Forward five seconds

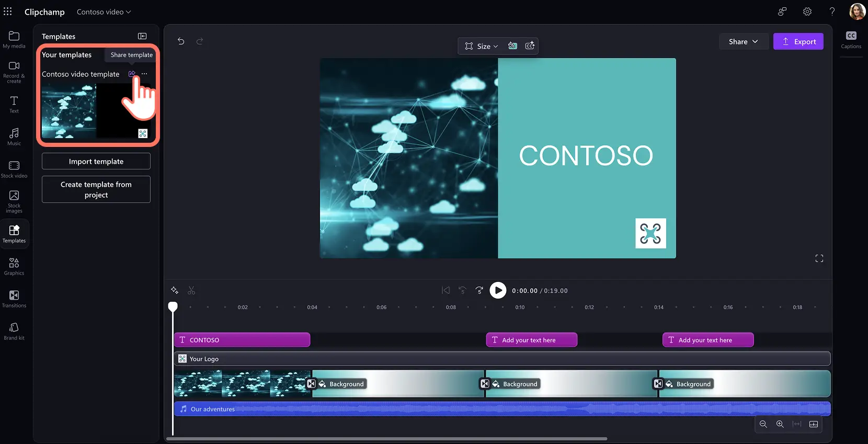coord(479,290)
